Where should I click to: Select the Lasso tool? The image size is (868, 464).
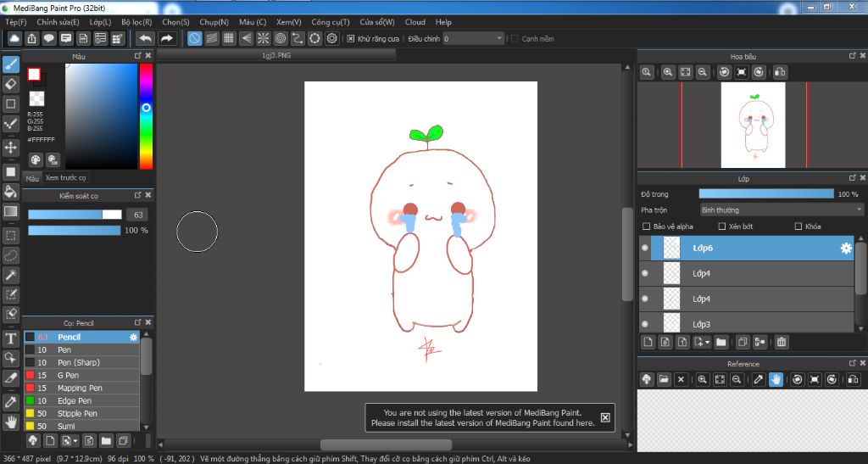10,255
